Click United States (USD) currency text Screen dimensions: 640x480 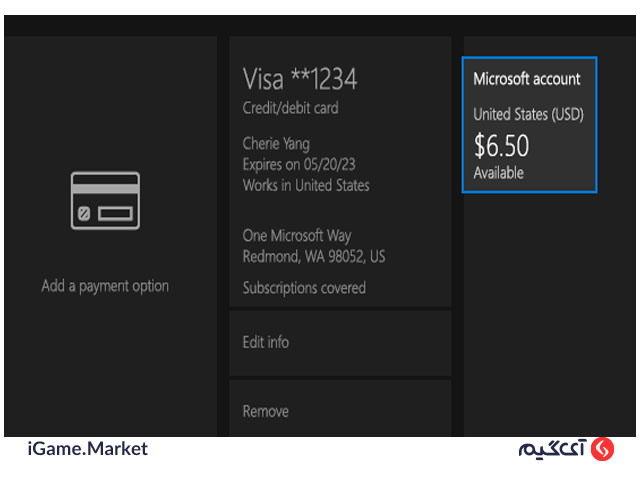tap(529, 114)
